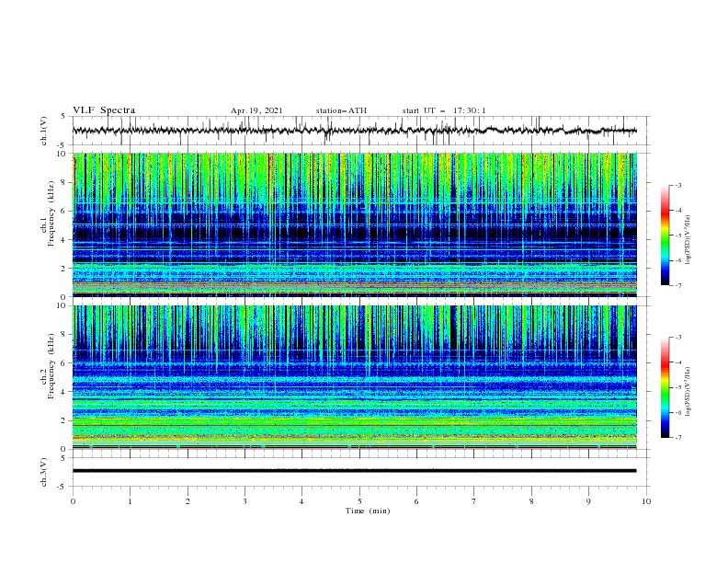Click '-7' on the ch.2 color scale
This screenshot has height=563, width=728.
[x=677, y=438]
